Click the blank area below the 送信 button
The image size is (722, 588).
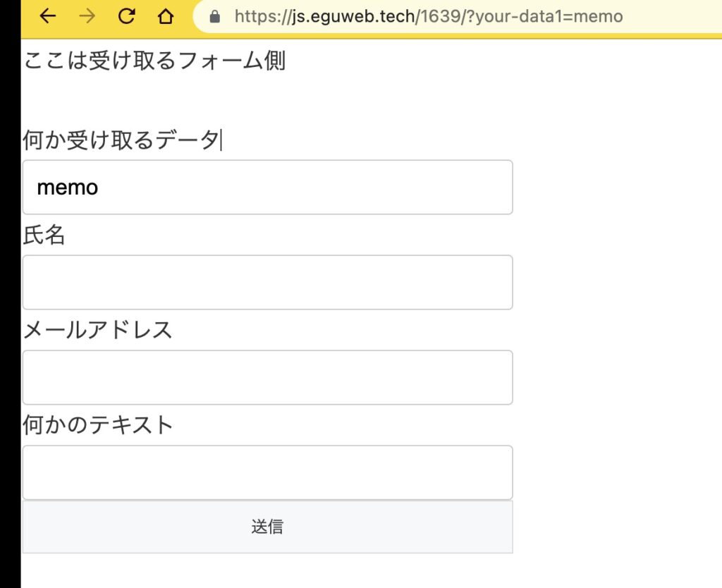pos(267,571)
